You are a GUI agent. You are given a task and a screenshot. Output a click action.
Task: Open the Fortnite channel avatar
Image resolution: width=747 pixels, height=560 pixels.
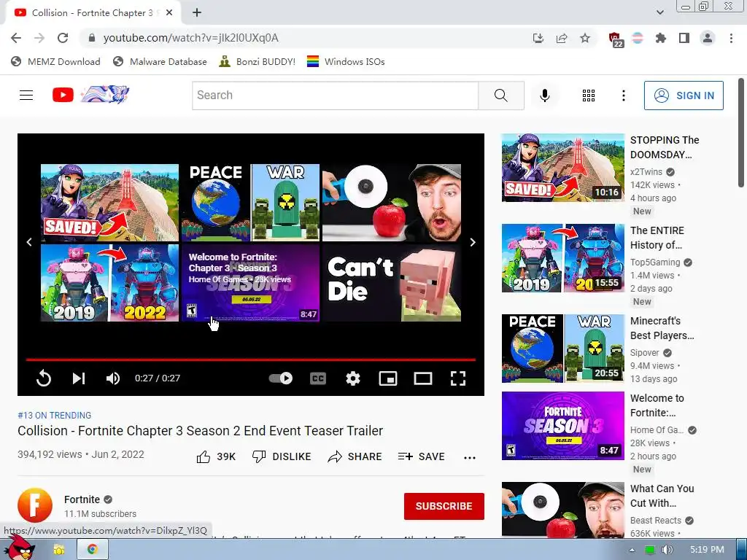point(35,505)
